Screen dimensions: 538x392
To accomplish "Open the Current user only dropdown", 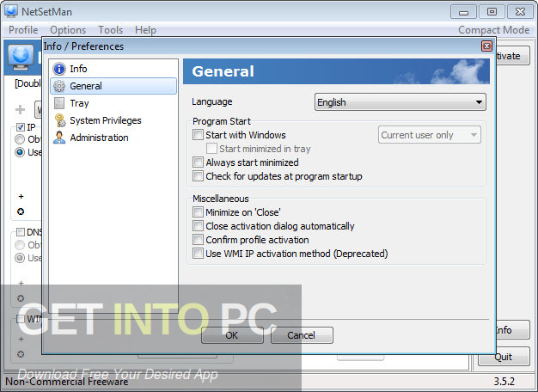I will coord(429,135).
